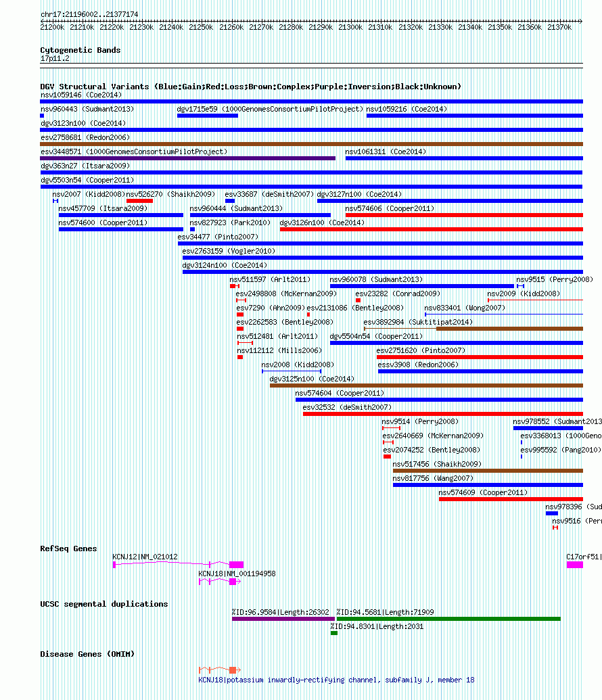Click the brown esv2758681 complex variant bar
Viewport: 602px width, 700px height.
pyautogui.click(x=311, y=144)
